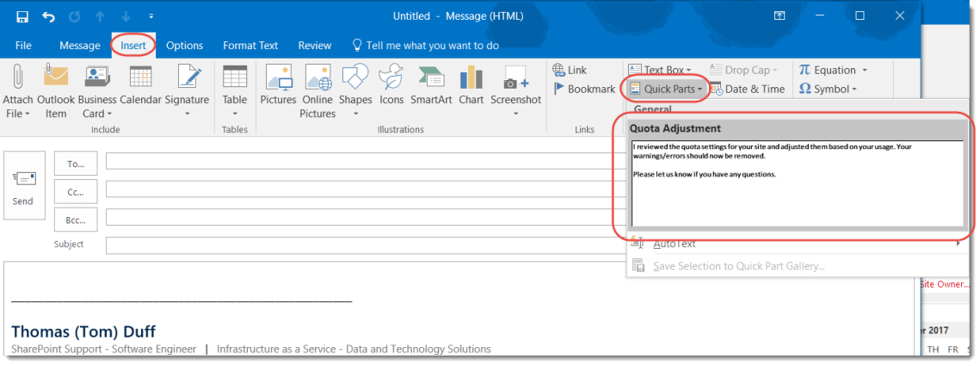Insert Date & Time

[747, 89]
